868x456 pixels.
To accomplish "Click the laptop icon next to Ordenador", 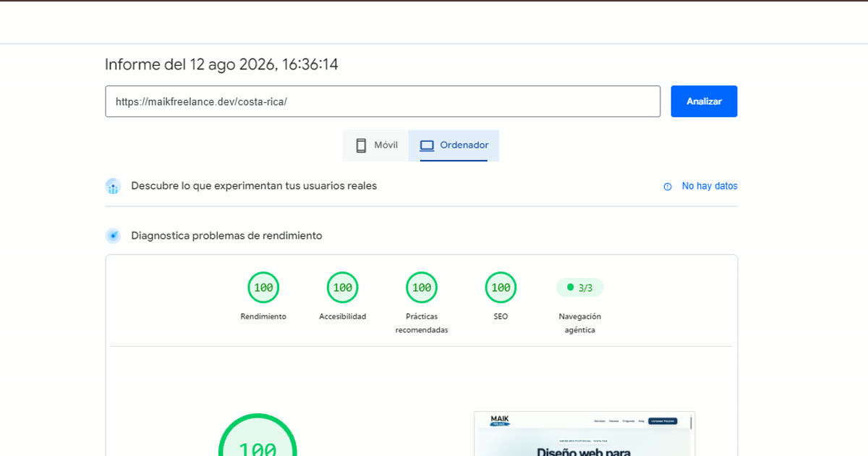I will [x=427, y=145].
